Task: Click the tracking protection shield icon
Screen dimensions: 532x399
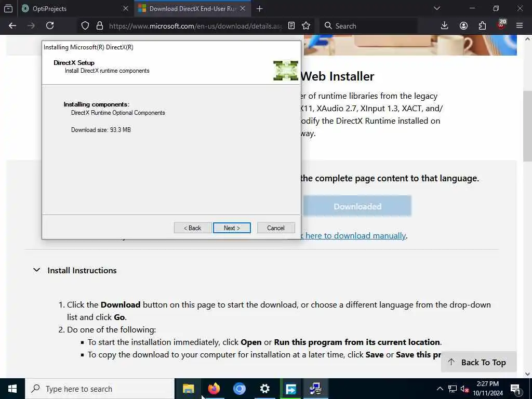Action: [85, 26]
